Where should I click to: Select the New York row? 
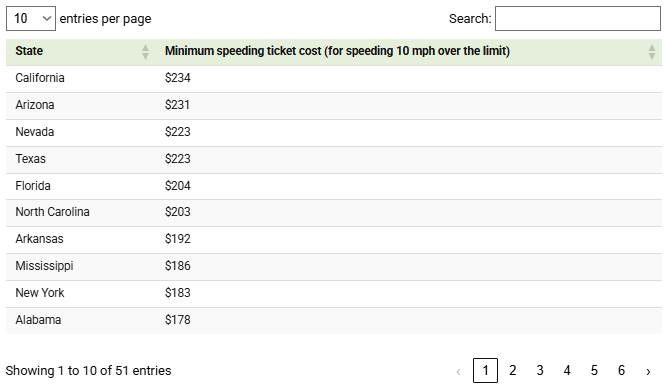pos(334,293)
